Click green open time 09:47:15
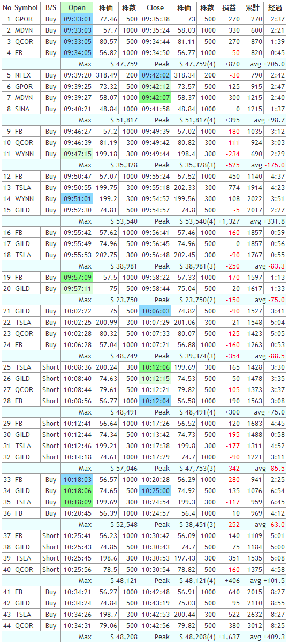This screenshot has width=289, height=644. click(x=77, y=154)
